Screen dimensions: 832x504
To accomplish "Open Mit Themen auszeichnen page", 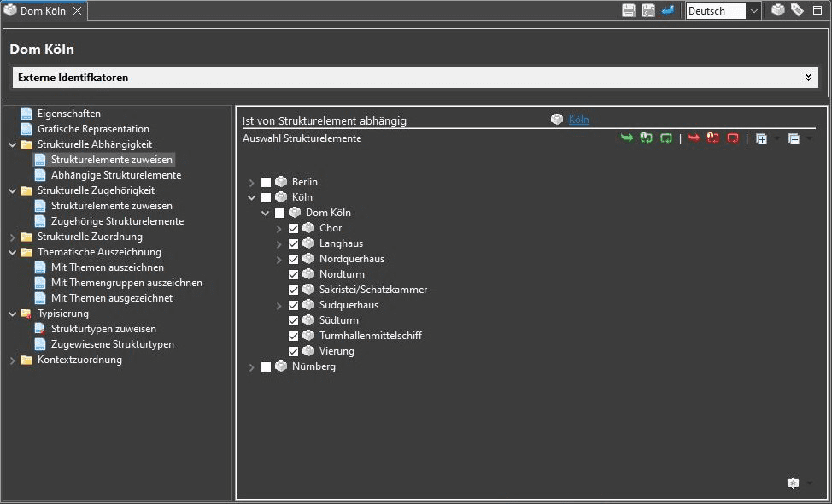I will pos(107,267).
